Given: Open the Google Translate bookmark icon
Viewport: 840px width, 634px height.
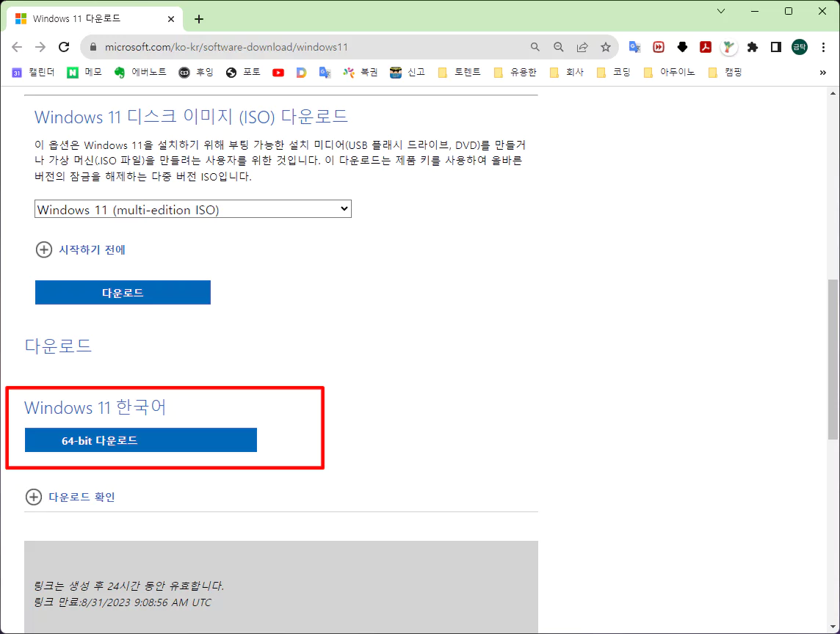Looking at the screenshot, I should 325,73.
